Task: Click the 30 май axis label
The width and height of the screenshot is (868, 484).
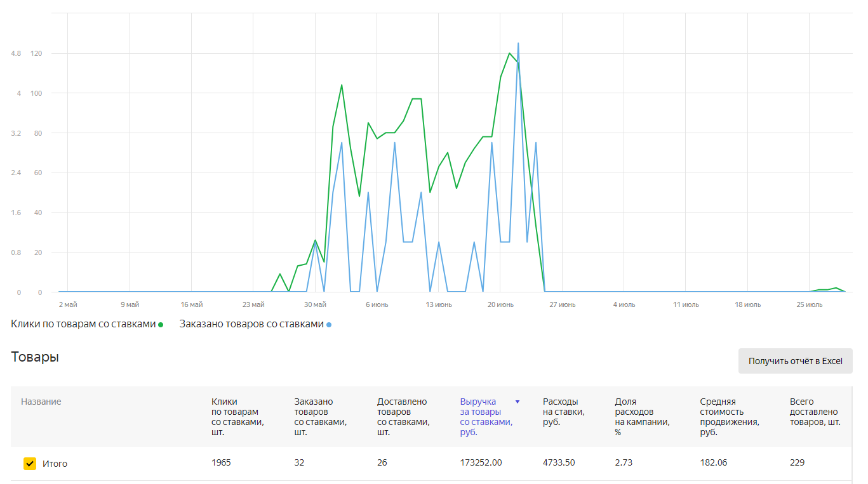Action: click(315, 305)
